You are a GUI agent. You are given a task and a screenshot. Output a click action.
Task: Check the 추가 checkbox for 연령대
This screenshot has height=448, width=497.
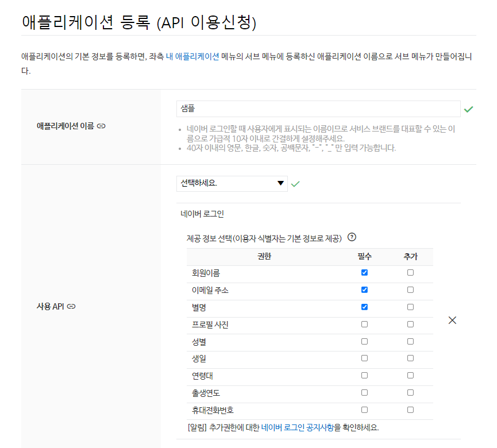(x=410, y=376)
